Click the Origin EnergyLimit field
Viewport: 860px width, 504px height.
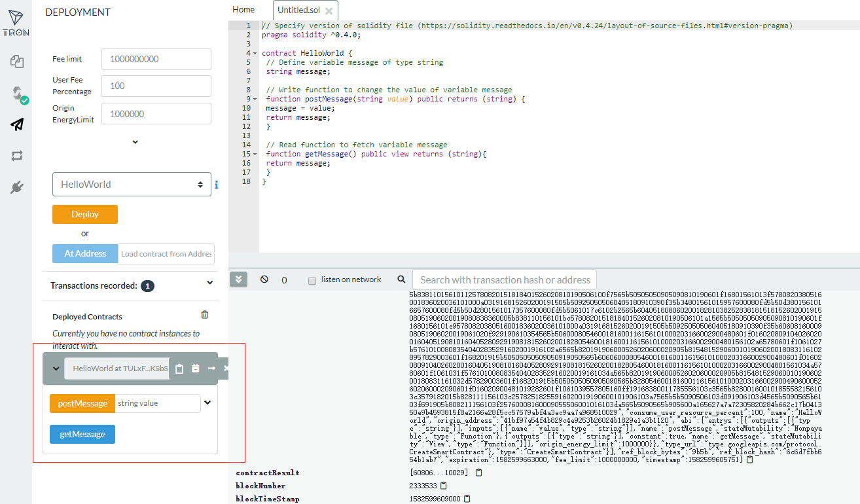click(156, 113)
